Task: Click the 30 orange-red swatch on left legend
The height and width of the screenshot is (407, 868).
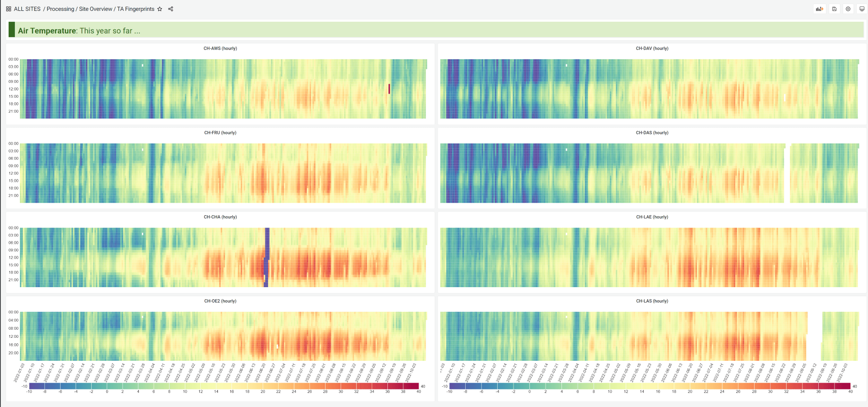Action: point(349,386)
